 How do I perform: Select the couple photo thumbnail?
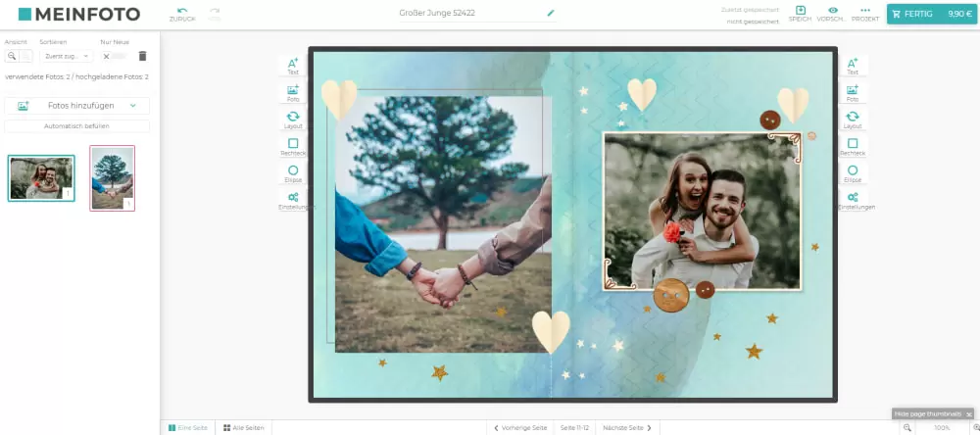[x=41, y=178]
